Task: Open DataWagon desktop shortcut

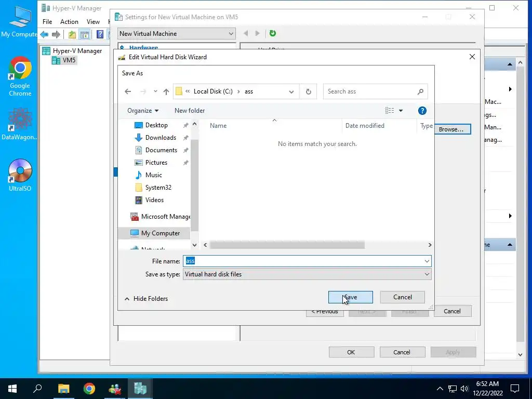Action: pyautogui.click(x=19, y=124)
